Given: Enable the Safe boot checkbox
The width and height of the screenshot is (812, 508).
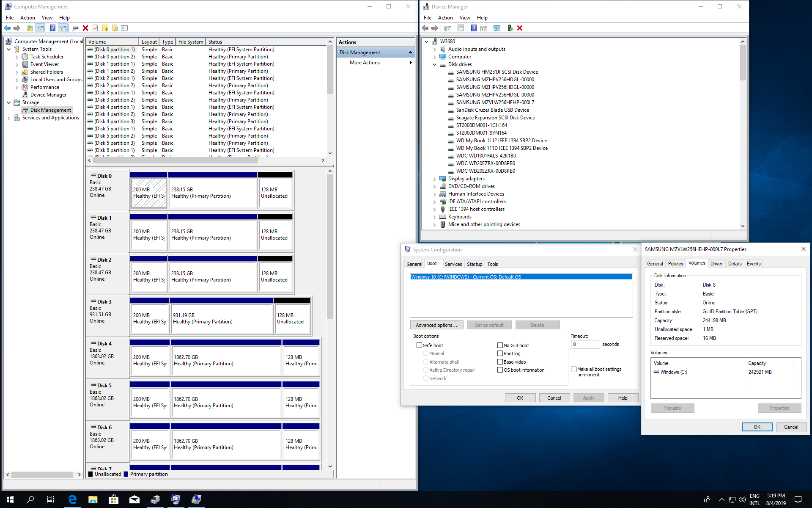Looking at the screenshot, I should point(420,345).
